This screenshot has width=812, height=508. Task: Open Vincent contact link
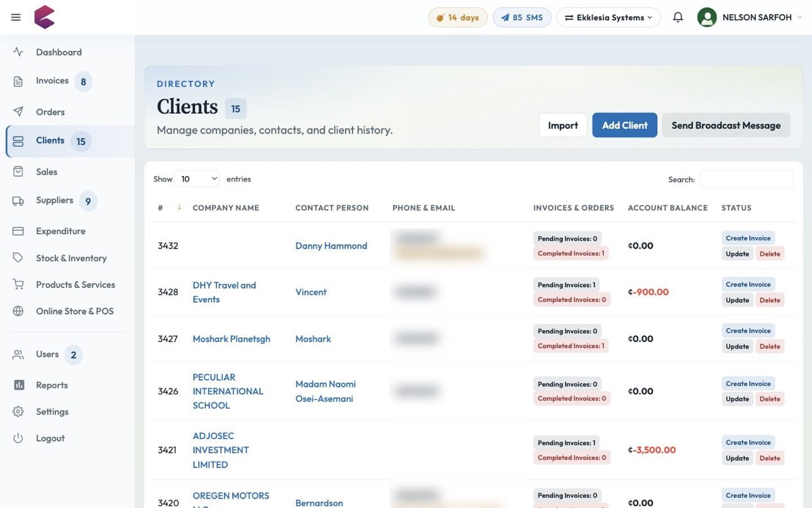[x=311, y=292]
